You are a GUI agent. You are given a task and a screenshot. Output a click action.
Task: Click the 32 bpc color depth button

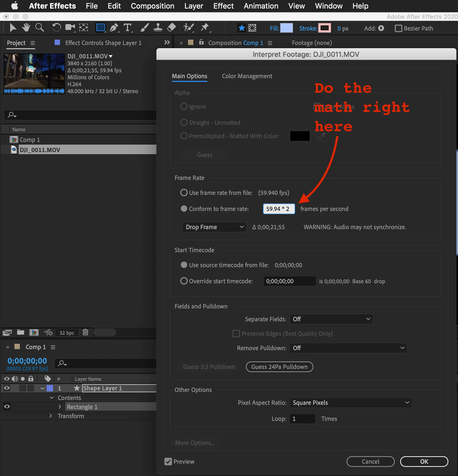click(67, 333)
